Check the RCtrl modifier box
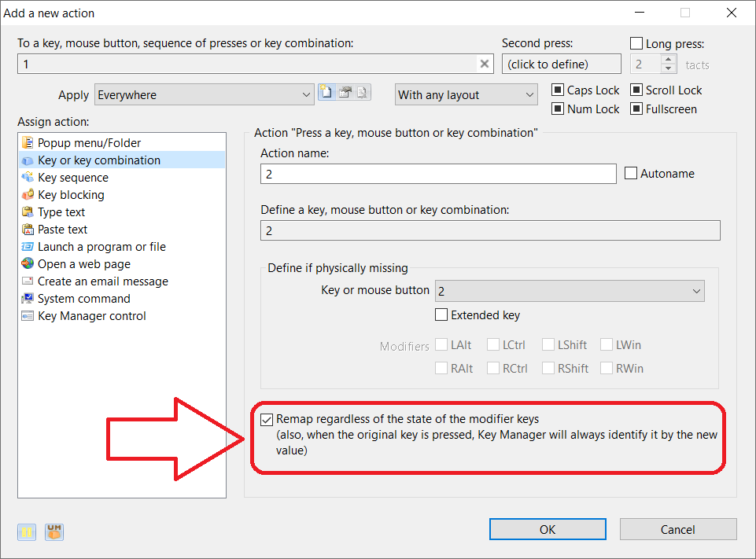 coord(492,368)
